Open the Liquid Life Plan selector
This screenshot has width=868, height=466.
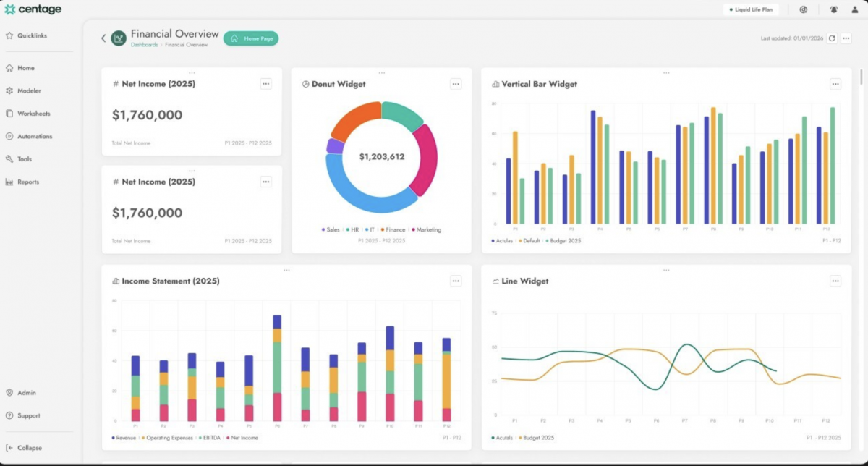[751, 9]
